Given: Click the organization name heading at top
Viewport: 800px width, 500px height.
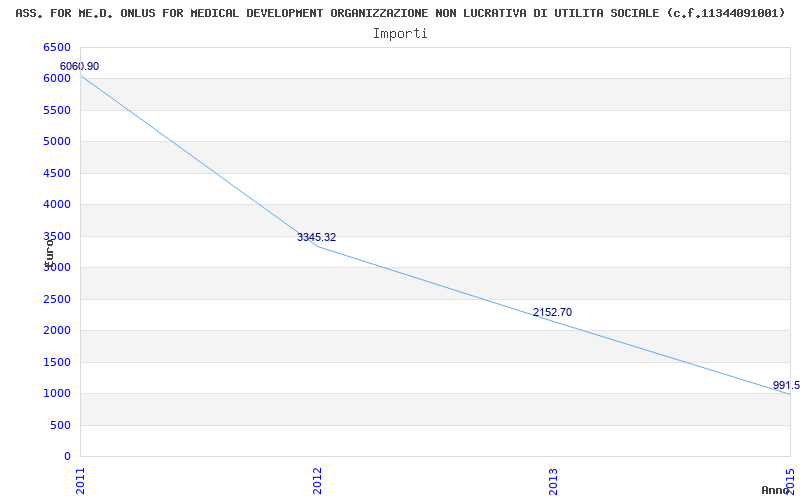Looking at the screenshot, I should (400, 13).
